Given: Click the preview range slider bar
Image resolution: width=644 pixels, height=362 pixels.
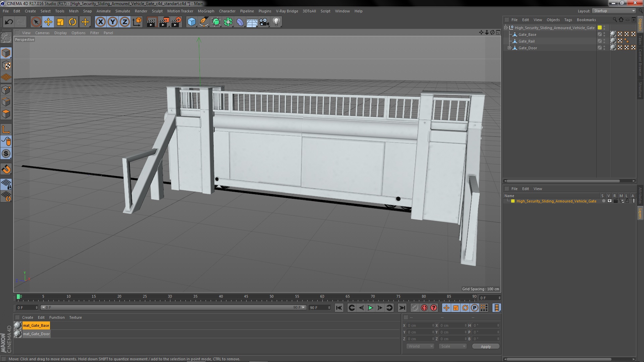Looking at the screenshot, I should click(x=173, y=307).
